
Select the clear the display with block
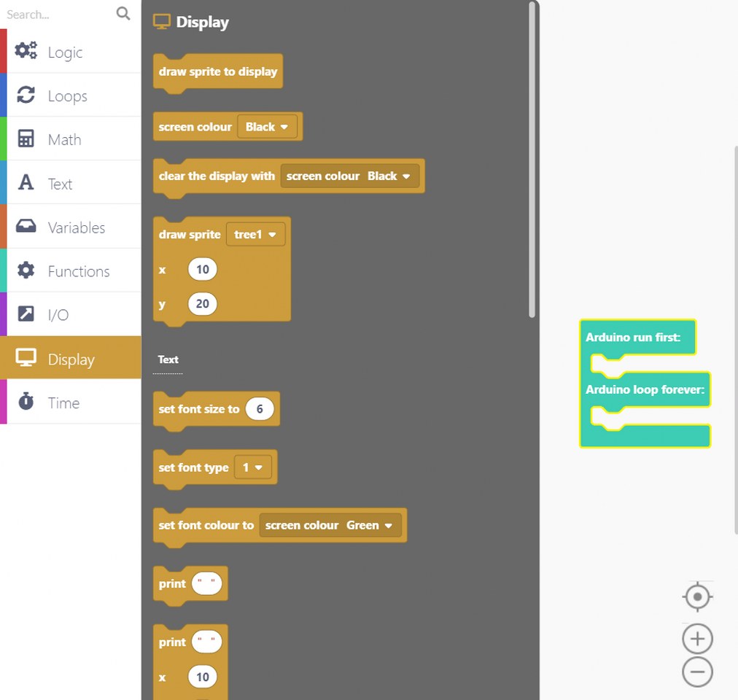point(217,176)
